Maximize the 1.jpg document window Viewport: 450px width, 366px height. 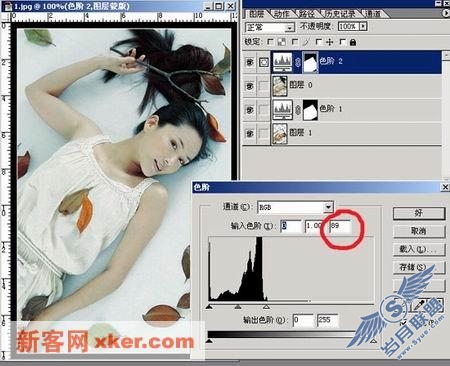[x=219, y=6]
